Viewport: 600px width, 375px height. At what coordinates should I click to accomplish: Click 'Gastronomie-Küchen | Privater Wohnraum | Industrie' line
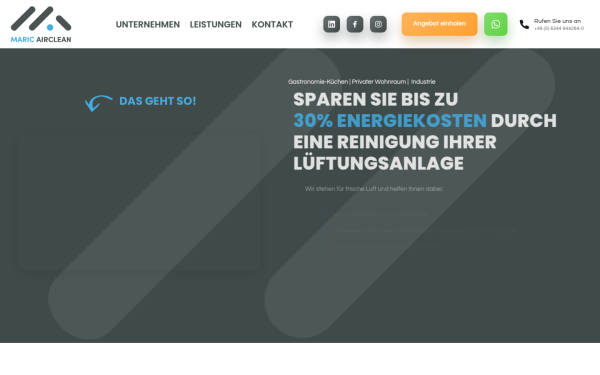[362, 82]
